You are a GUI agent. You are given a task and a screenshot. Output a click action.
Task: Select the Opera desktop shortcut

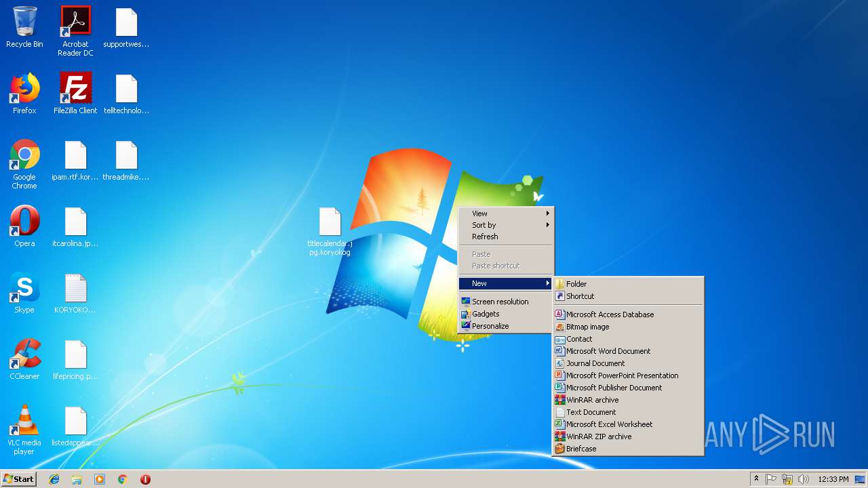(x=24, y=226)
